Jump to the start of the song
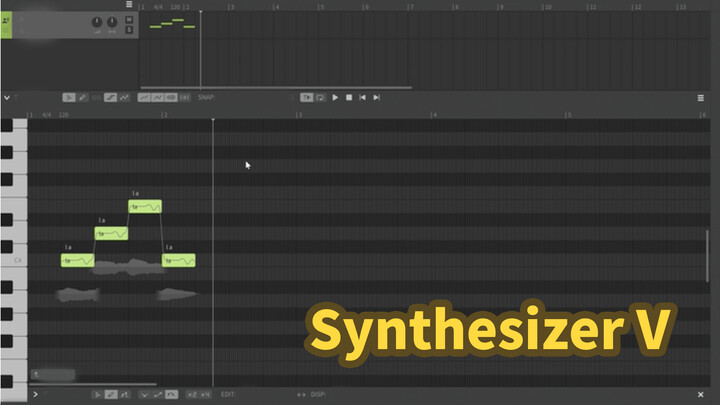720x405 pixels. 362,97
